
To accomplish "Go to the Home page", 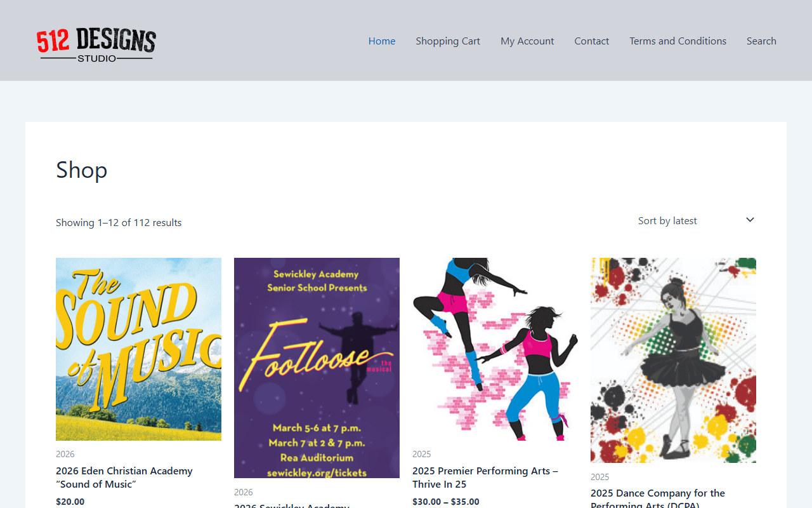I will point(382,41).
